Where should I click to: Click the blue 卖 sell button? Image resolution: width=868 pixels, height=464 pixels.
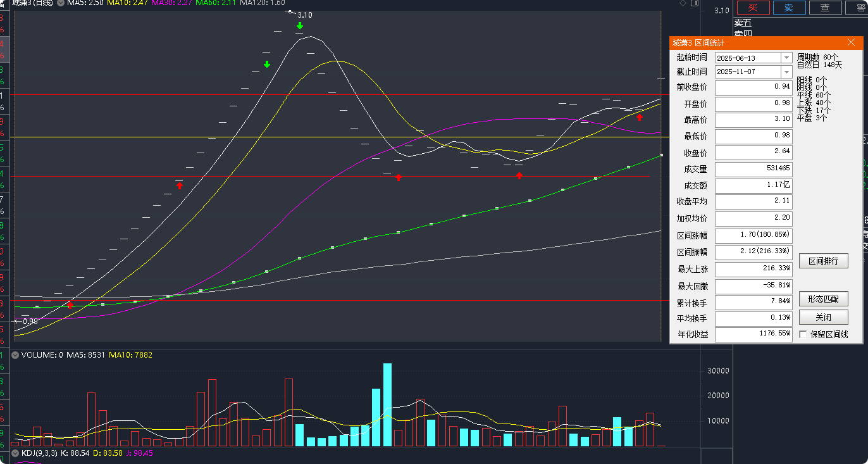[x=788, y=8]
